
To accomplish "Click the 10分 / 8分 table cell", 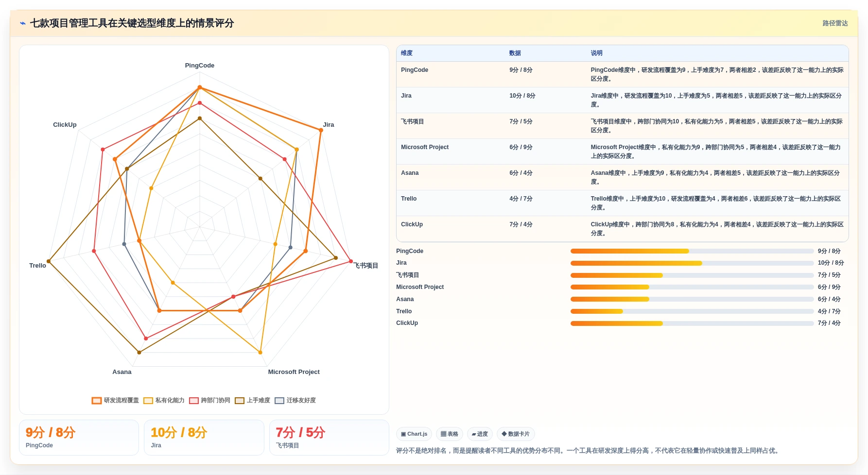I will (522, 96).
